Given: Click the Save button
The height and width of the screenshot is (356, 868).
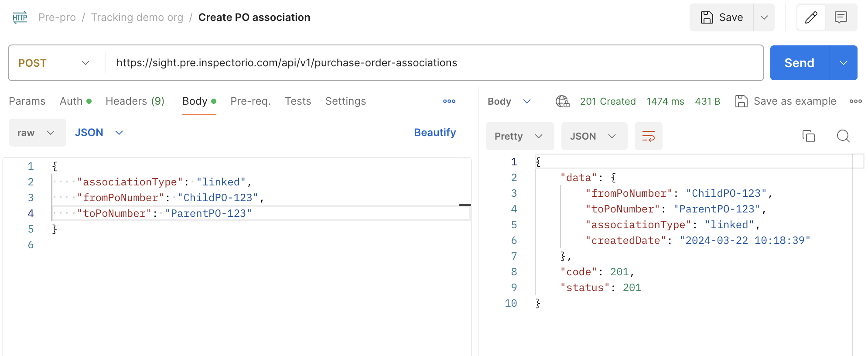Looking at the screenshot, I should tap(721, 17).
